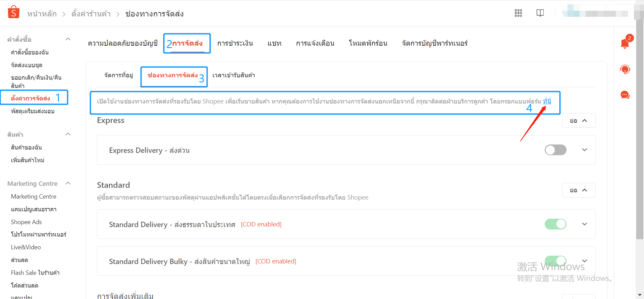Open the apps grid menu icon
This screenshot has height=299, width=644.
tap(518, 13)
